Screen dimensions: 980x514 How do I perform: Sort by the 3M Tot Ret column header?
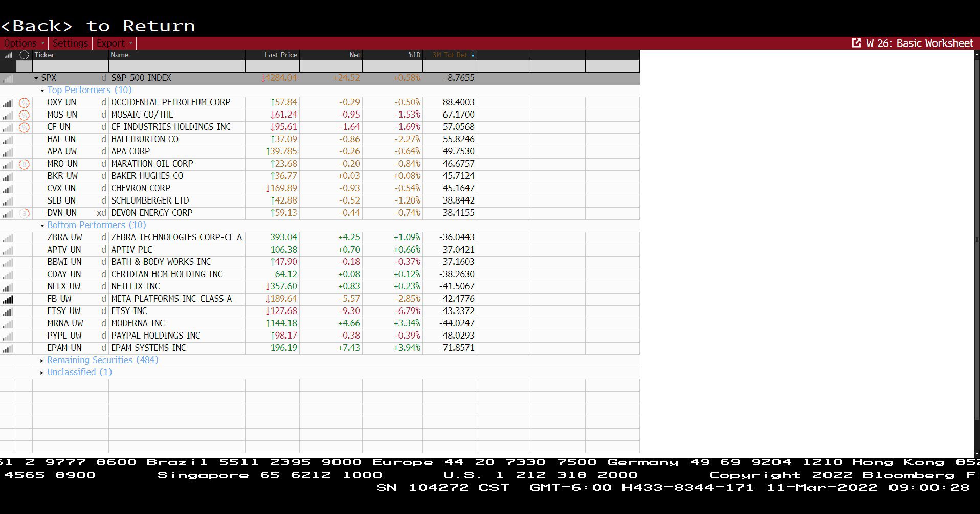(450, 55)
